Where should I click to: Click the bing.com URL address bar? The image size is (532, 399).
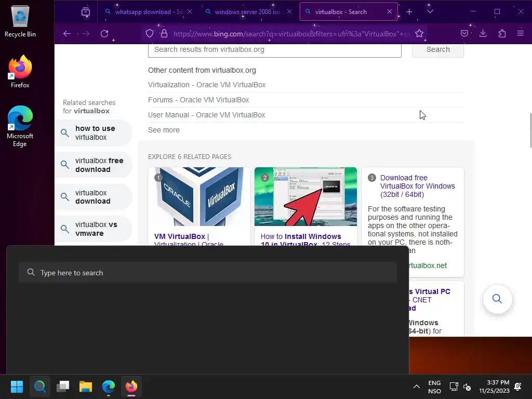[291, 34]
